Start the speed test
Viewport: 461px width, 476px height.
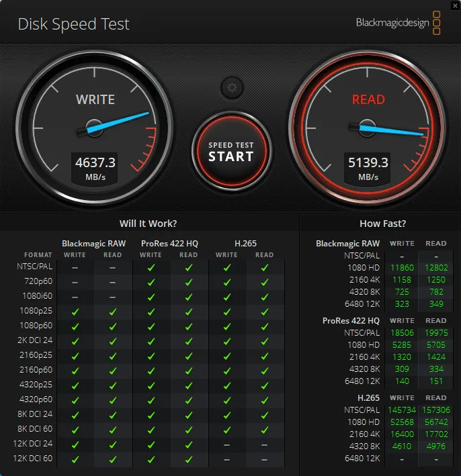231,151
